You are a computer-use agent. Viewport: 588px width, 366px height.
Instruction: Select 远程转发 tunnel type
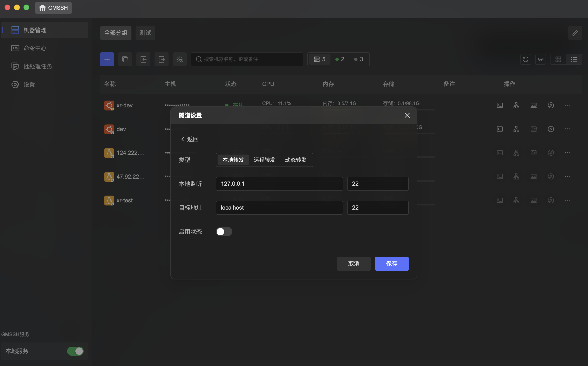264,160
